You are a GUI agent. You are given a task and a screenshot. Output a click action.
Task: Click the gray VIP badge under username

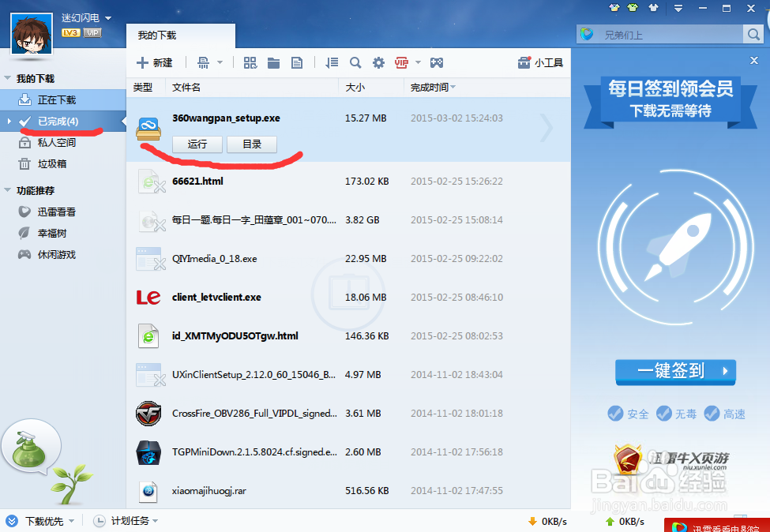(x=92, y=33)
